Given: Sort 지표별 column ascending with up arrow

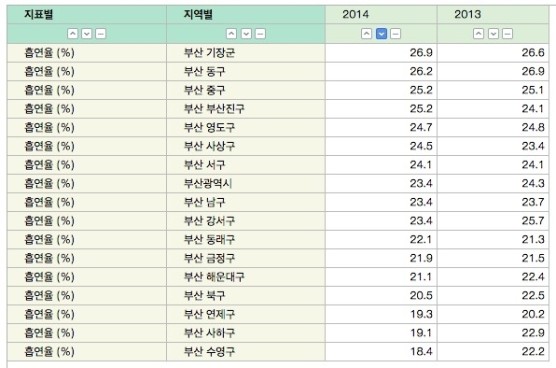Looking at the screenshot, I should tap(73, 34).
